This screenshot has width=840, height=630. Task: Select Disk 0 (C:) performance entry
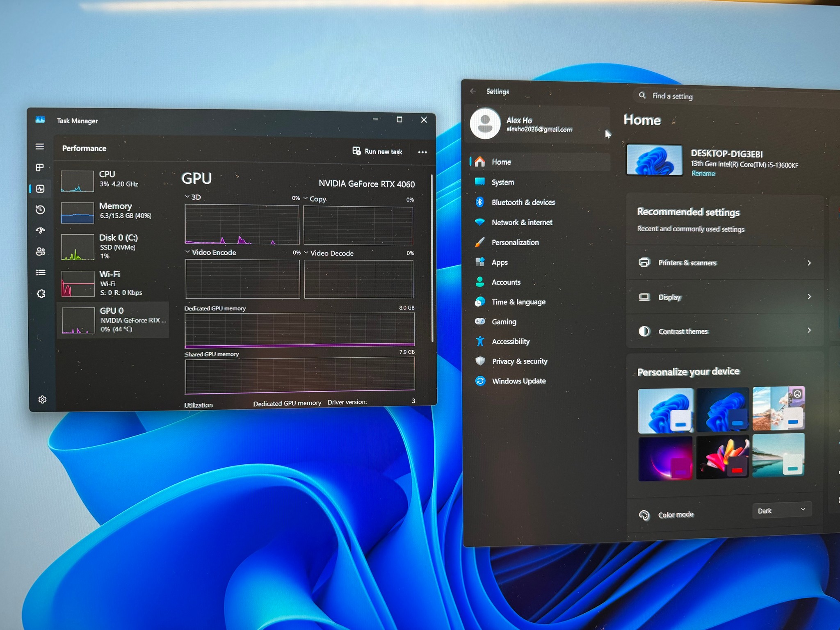pyautogui.click(x=113, y=247)
